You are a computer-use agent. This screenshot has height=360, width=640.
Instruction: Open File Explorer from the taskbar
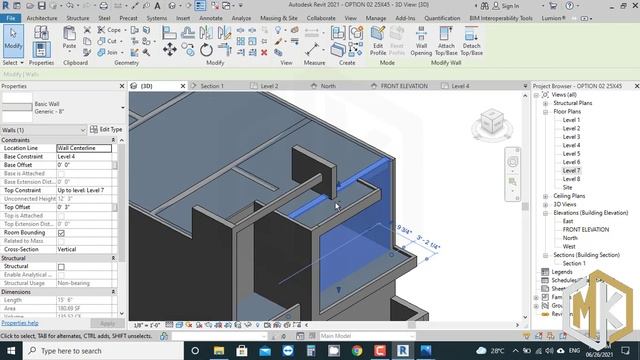[x=219, y=351]
